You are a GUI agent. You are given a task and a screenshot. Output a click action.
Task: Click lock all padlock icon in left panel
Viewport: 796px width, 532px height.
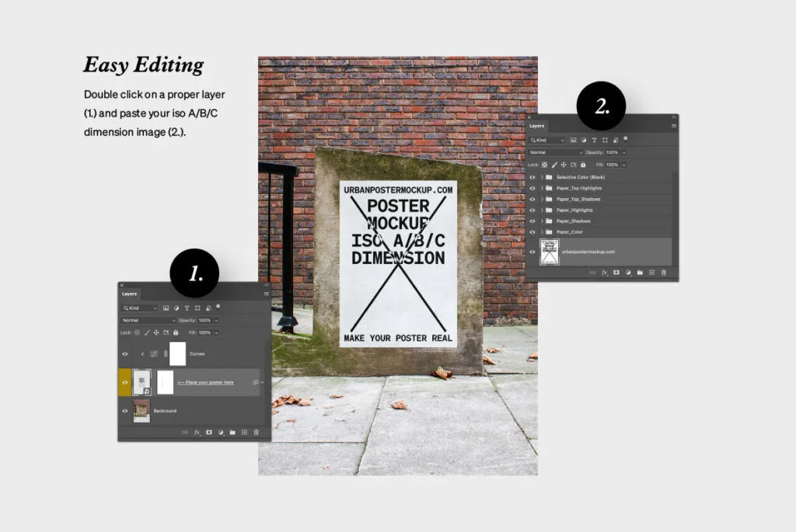tap(176, 332)
